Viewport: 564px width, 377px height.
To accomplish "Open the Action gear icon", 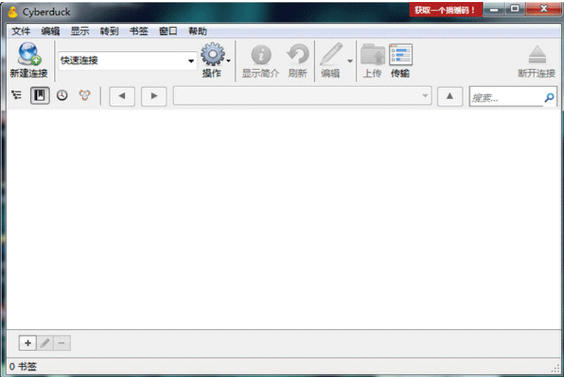I will 213,54.
